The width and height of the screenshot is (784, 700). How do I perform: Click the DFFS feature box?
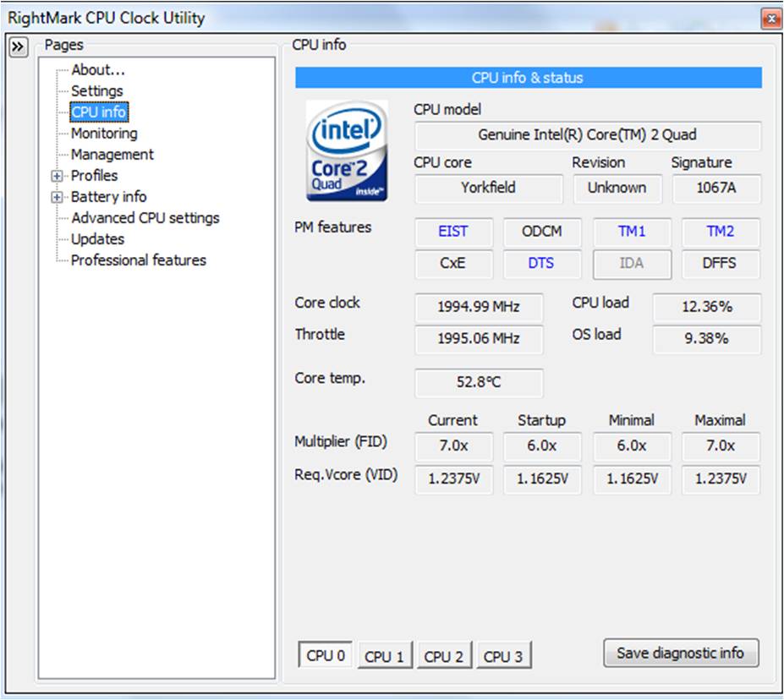tap(721, 263)
